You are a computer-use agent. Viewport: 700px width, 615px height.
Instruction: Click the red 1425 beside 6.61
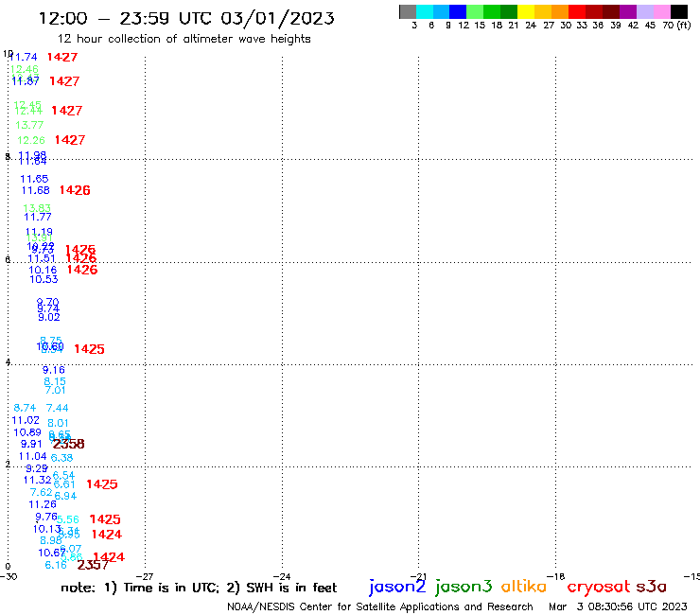[x=102, y=484]
